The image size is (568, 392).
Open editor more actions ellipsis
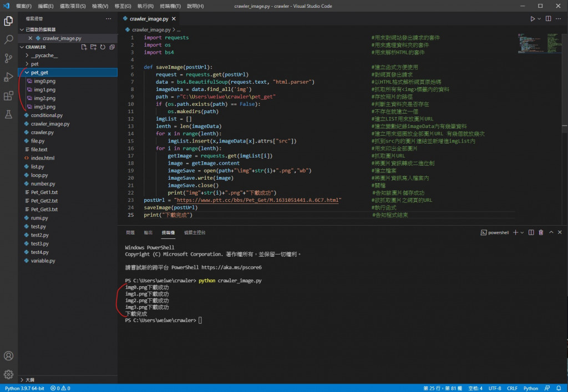558,19
